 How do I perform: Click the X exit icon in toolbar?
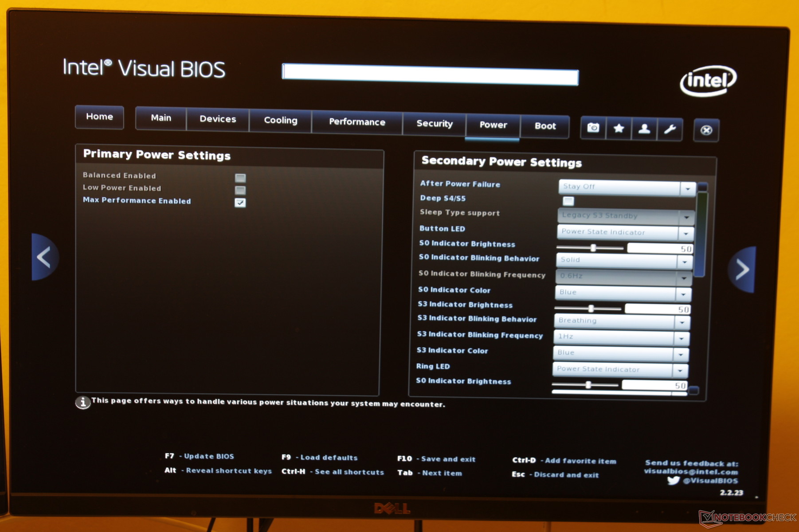point(706,130)
